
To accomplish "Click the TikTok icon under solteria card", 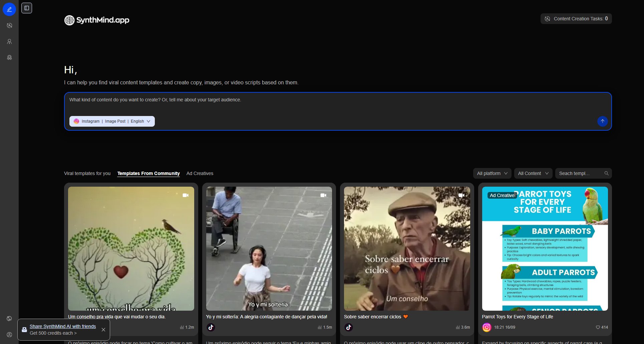I will click(x=211, y=327).
